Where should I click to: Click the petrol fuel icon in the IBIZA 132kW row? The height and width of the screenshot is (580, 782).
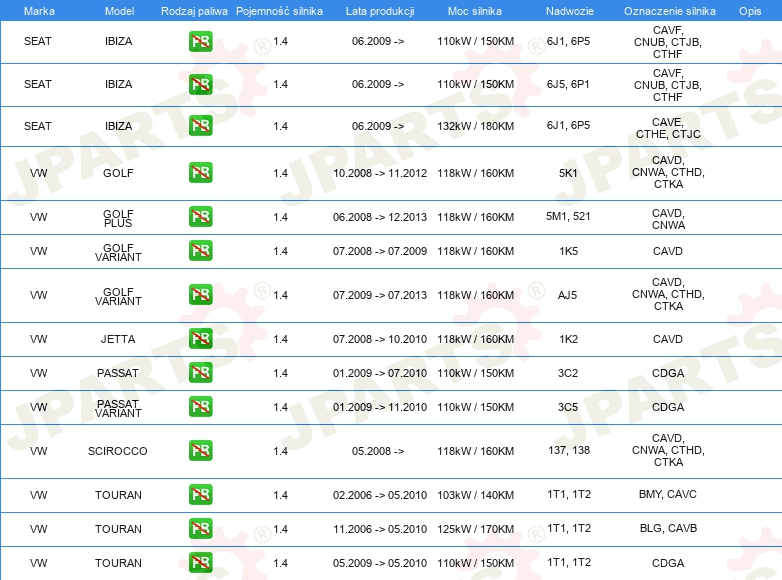point(200,126)
